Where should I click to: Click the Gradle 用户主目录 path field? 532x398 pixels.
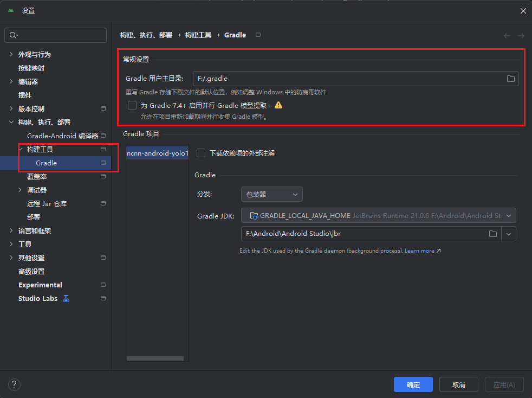tap(355, 79)
